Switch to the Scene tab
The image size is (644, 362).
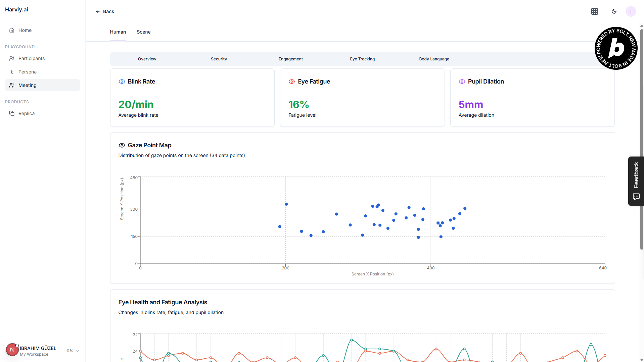143,32
